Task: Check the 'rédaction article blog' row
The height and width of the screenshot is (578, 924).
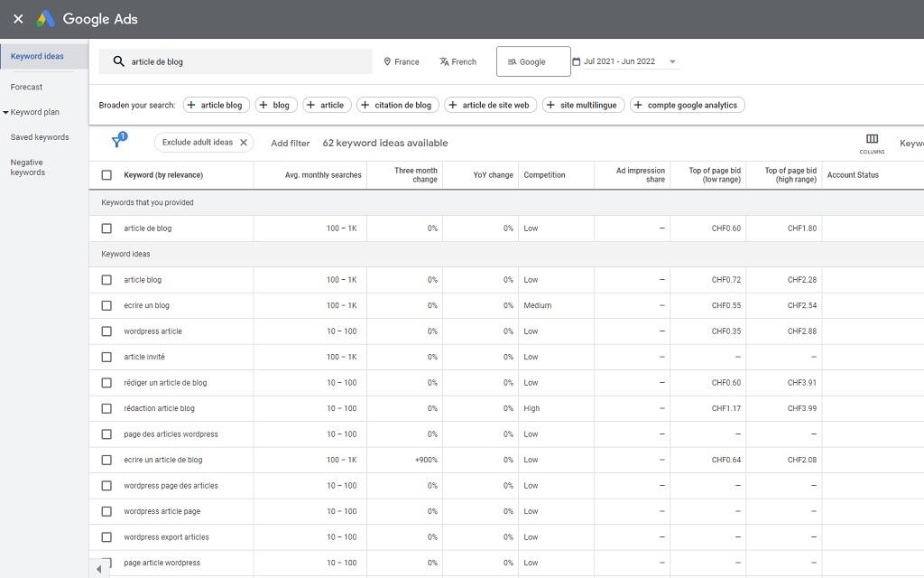Action: pyautogui.click(x=106, y=408)
